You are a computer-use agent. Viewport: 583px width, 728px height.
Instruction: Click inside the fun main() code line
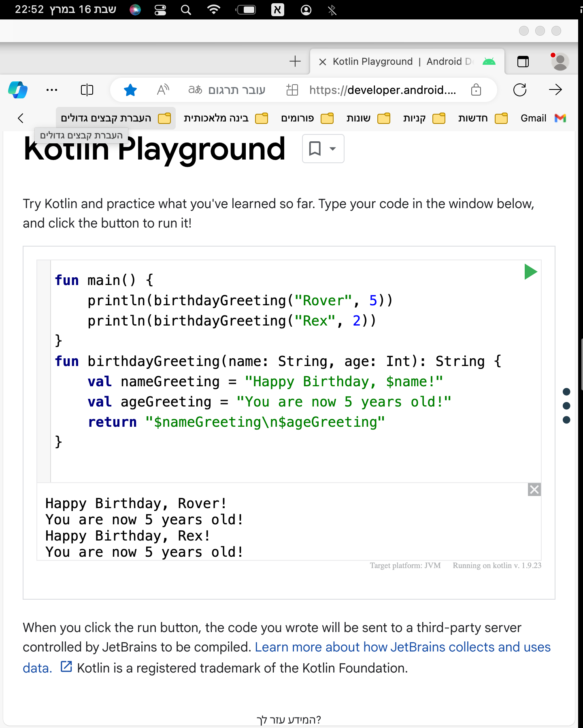coord(104,280)
